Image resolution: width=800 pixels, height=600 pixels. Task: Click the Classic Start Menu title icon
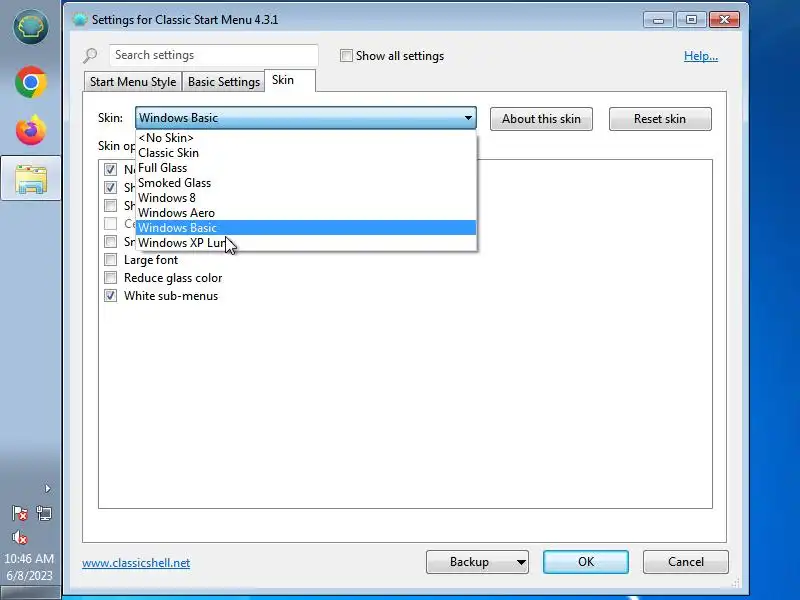80,20
